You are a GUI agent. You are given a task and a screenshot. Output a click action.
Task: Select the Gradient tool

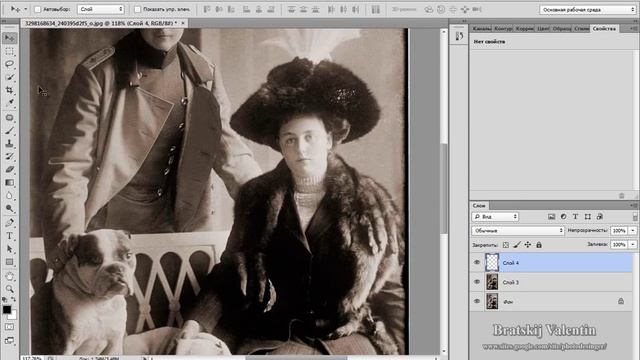(9, 182)
